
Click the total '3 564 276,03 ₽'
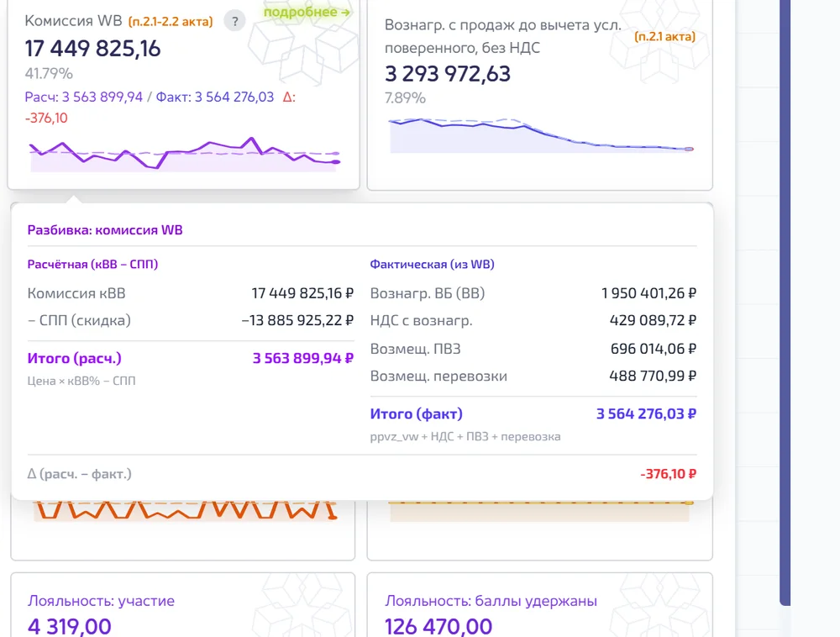[x=647, y=413]
